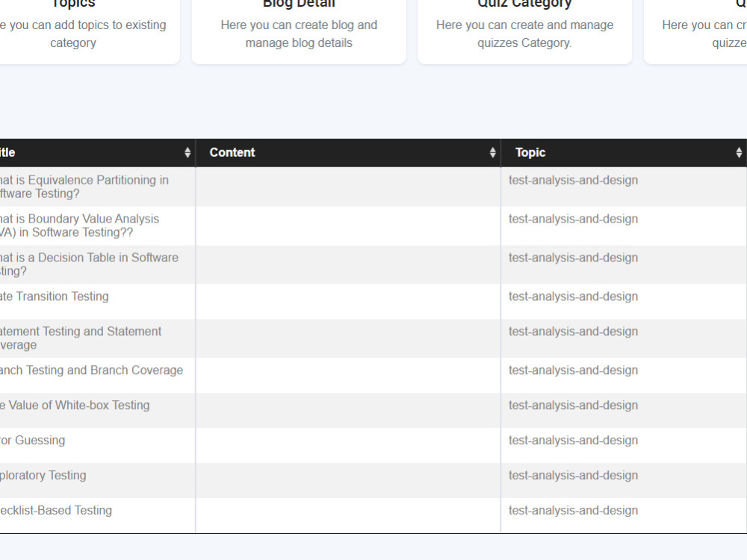Click 'quizzes Category.' description text
Viewport: 747px width, 560px height.
524,43
